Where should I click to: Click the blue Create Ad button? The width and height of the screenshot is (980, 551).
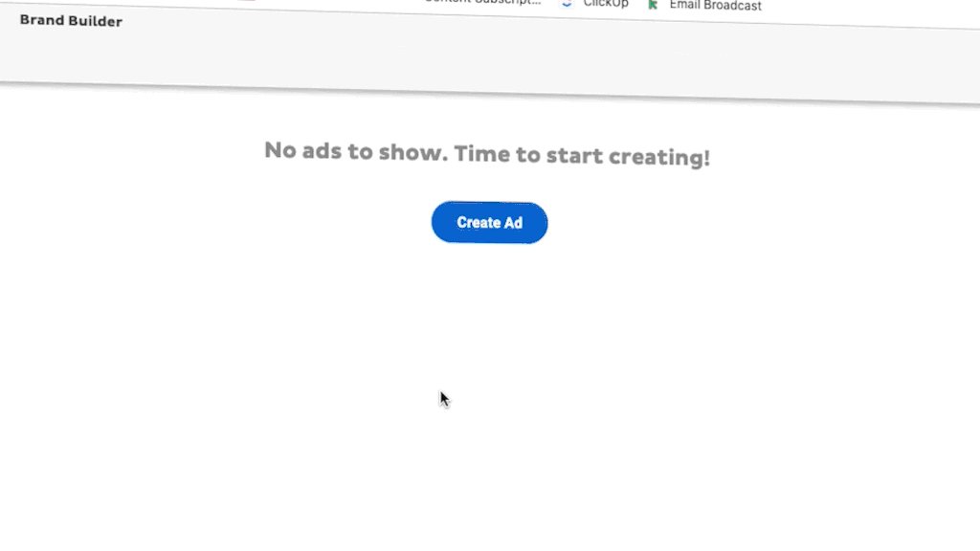(x=489, y=222)
